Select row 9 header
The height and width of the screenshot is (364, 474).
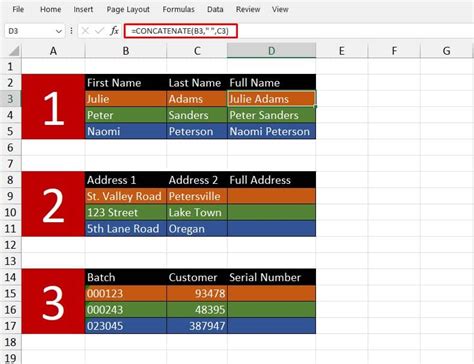point(10,196)
